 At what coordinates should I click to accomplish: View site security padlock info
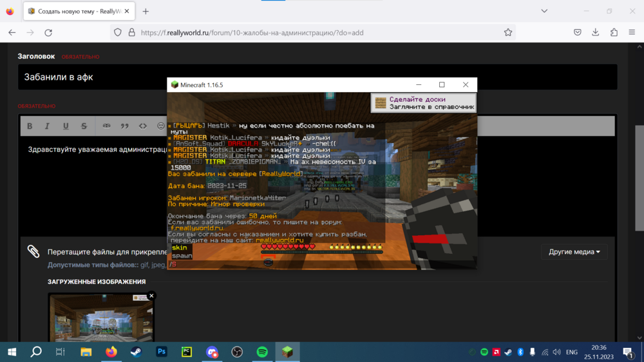pyautogui.click(x=132, y=32)
